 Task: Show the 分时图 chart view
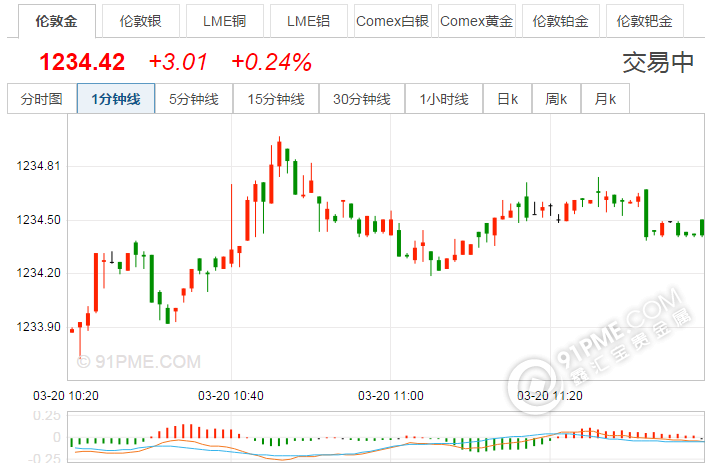42,99
